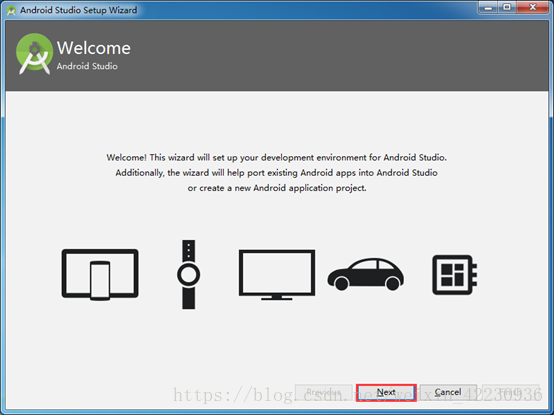Image resolution: width=554 pixels, height=415 pixels.
Task: Click the Android Studio logo in header
Action: 34,54
